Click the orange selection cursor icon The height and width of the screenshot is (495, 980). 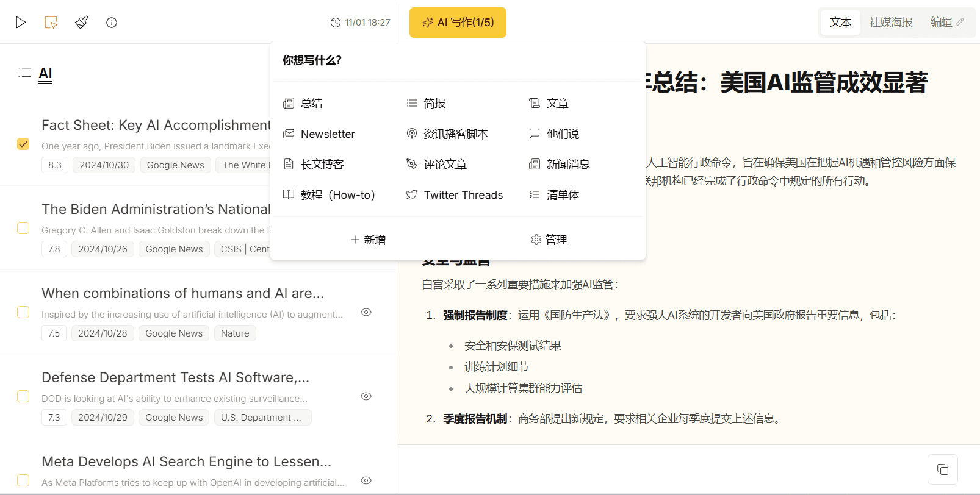point(51,23)
